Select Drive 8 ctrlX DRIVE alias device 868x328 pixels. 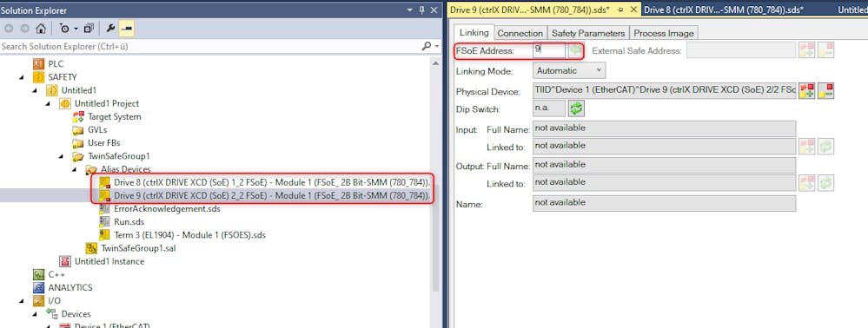[271, 182]
